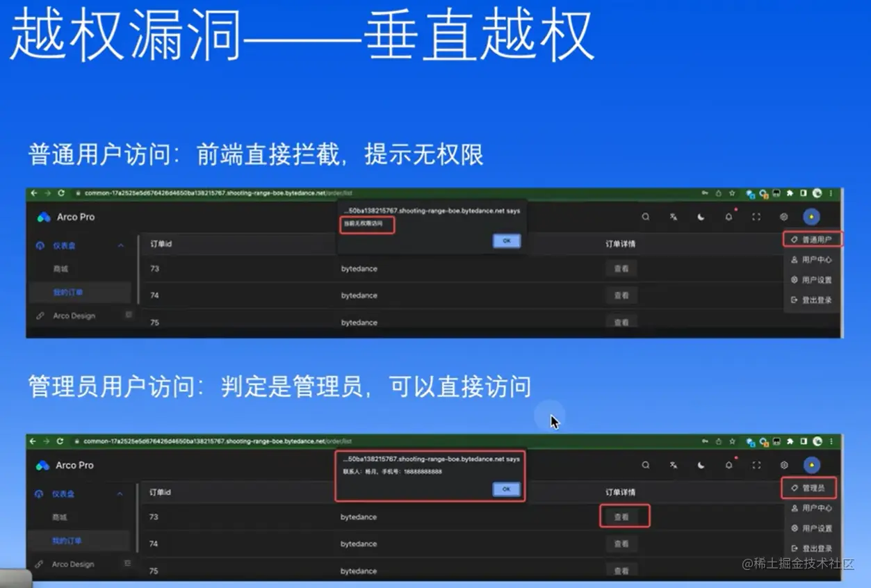Click 查看 for order 74 in 普通用户 table
Image resolution: width=871 pixels, height=588 pixels.
[x=621, y=295]
